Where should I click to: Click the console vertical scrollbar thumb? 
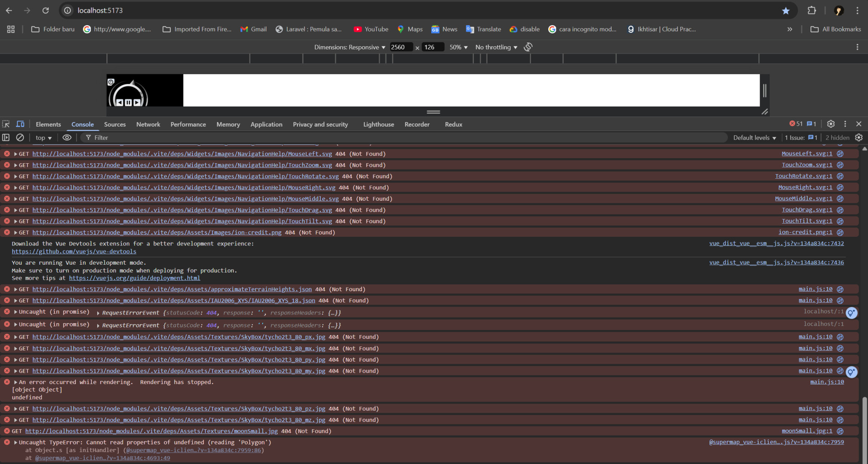pyautogui.click(x=864, y=430)
